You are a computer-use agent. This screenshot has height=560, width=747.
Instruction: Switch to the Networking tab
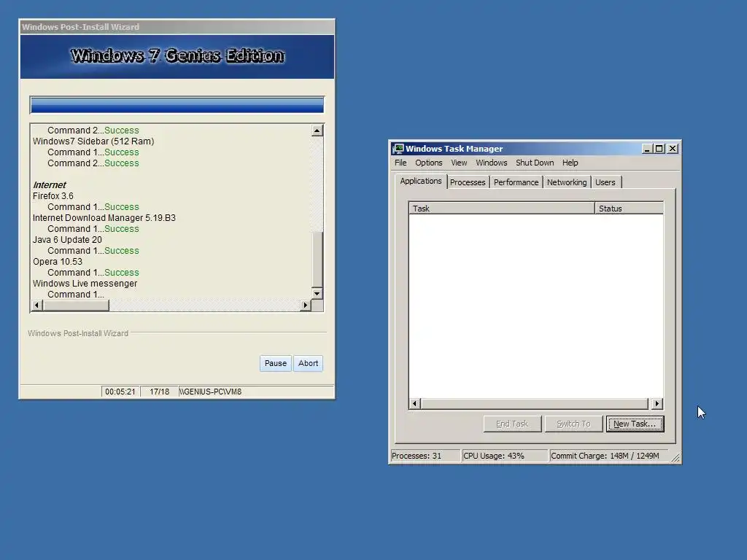pyautogui.click(x=566, y=182)
